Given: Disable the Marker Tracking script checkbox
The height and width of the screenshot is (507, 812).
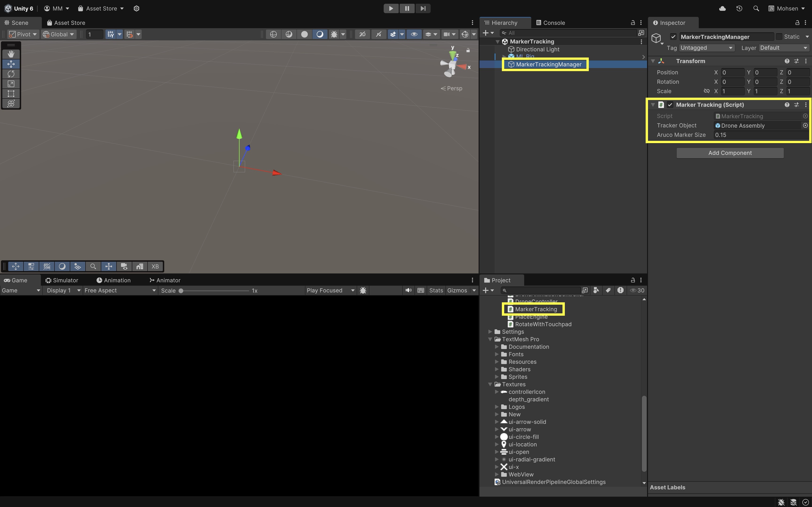Looking at the screenshot, I should click(670, 105).
